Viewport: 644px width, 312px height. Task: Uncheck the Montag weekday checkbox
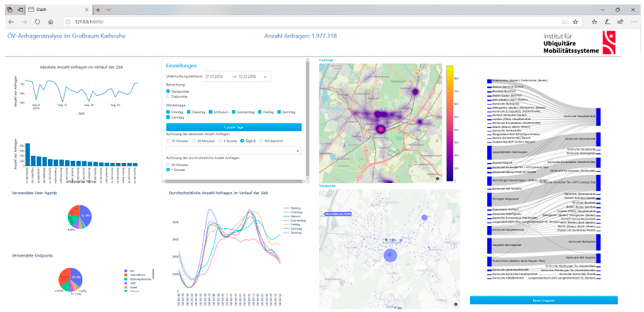pyautogui.click(x=168, y=112)
